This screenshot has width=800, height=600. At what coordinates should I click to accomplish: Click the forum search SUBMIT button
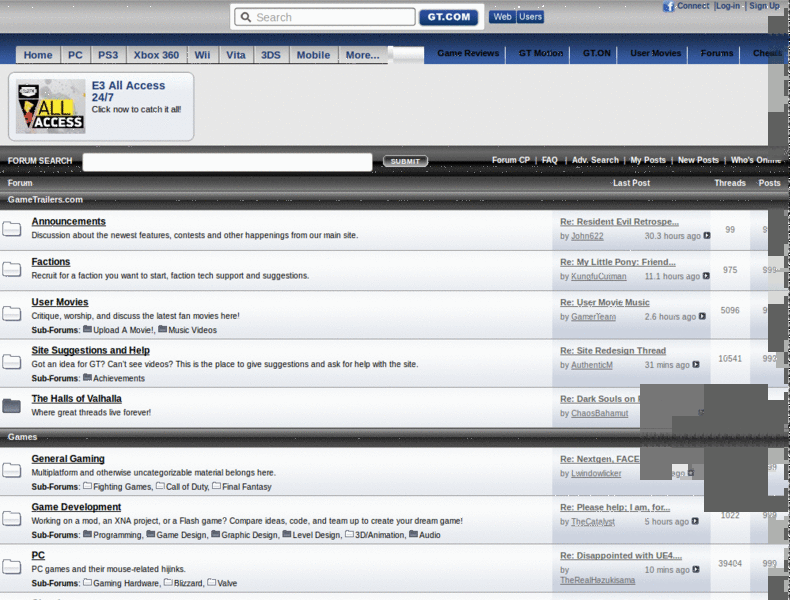pos(405,161)
